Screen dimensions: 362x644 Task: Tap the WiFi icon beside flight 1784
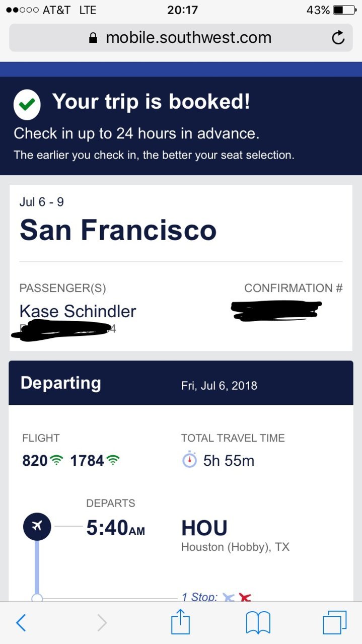pos(113,460)
